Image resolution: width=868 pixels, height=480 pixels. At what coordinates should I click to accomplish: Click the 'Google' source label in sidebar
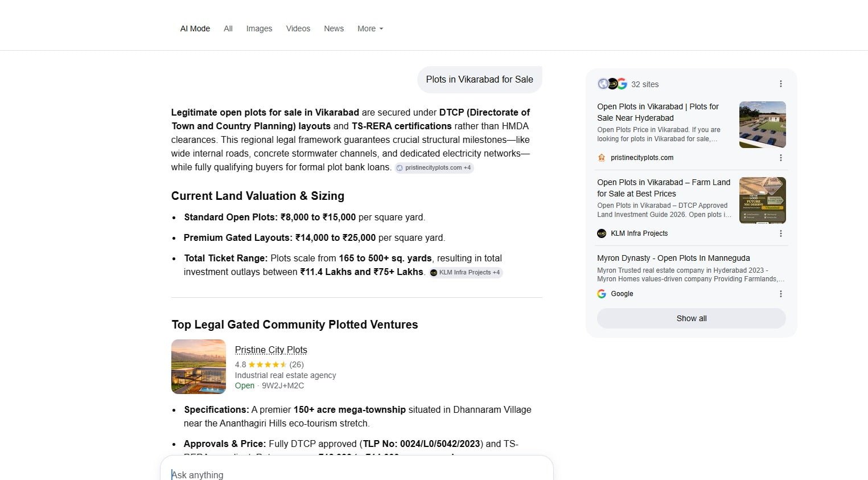click(x=622, y=294)
